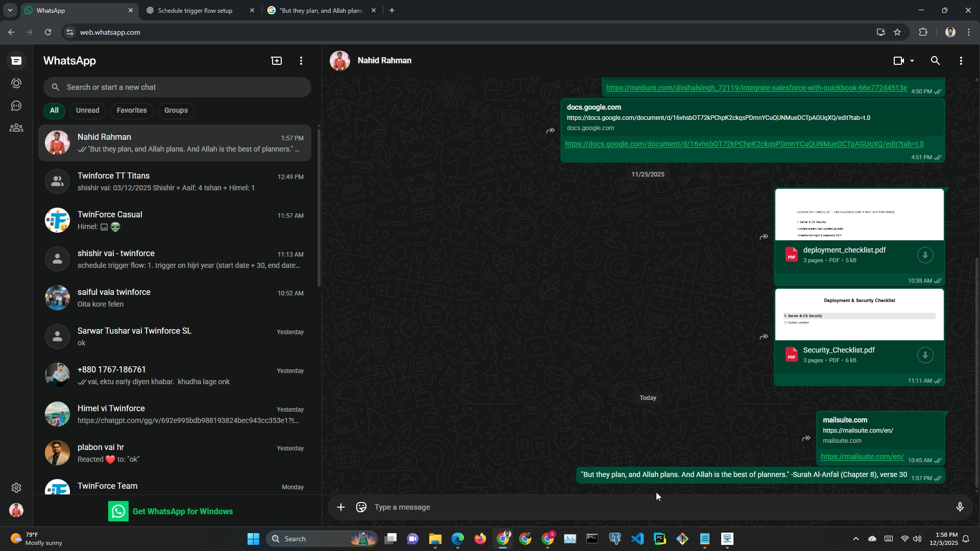The image size is (980, 551).
Task: Select the Unread filter chip
Action: pyautogui.click(x=88, y=110)
